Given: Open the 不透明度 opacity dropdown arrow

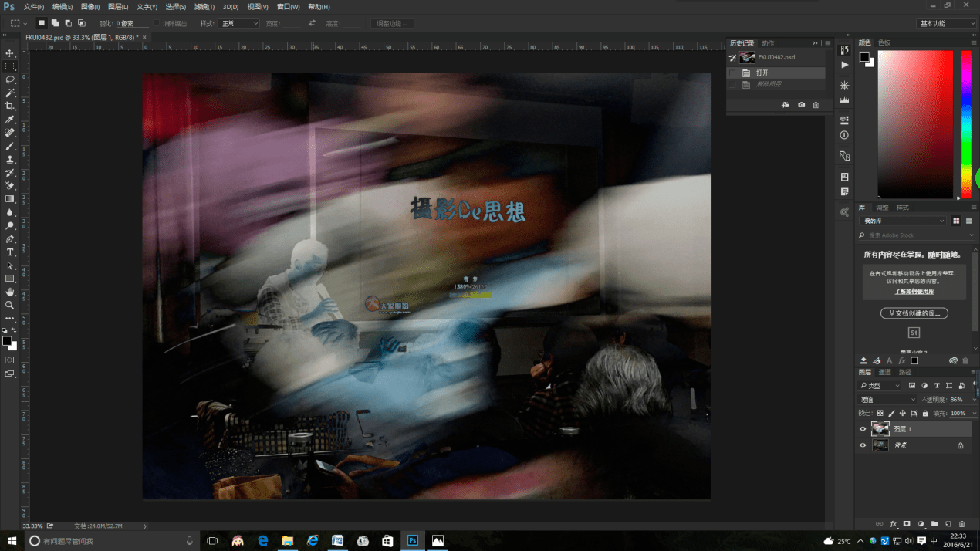Looking at the screenshot, I should click(x=973, y=400).
